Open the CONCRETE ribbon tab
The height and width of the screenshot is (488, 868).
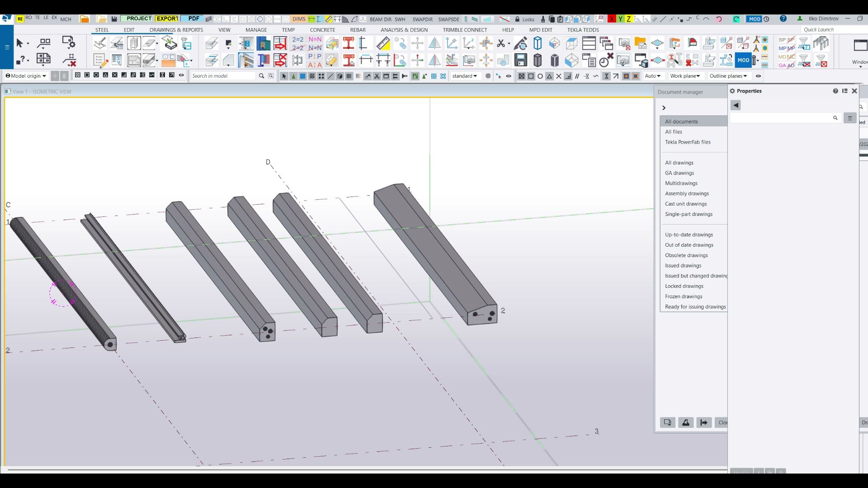[322, 30]
